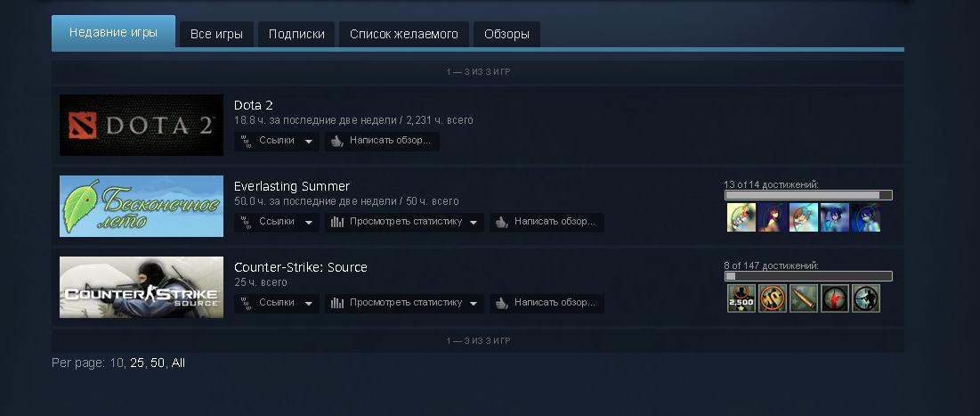980x416 pixels.
Task: Click the 2,500 achievement badge for Counter-Strike
Action: pyautogui.click(x=741, y=298)
